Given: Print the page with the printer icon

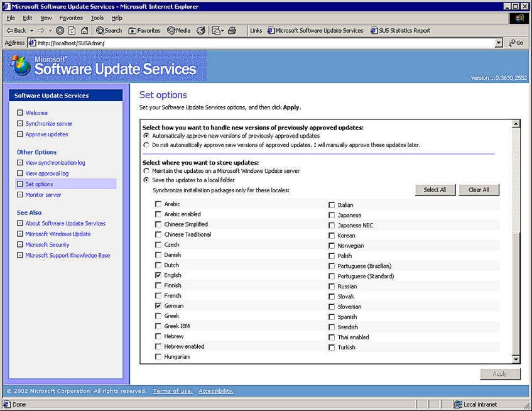Looking at the screenshot, I should [232, 31].
